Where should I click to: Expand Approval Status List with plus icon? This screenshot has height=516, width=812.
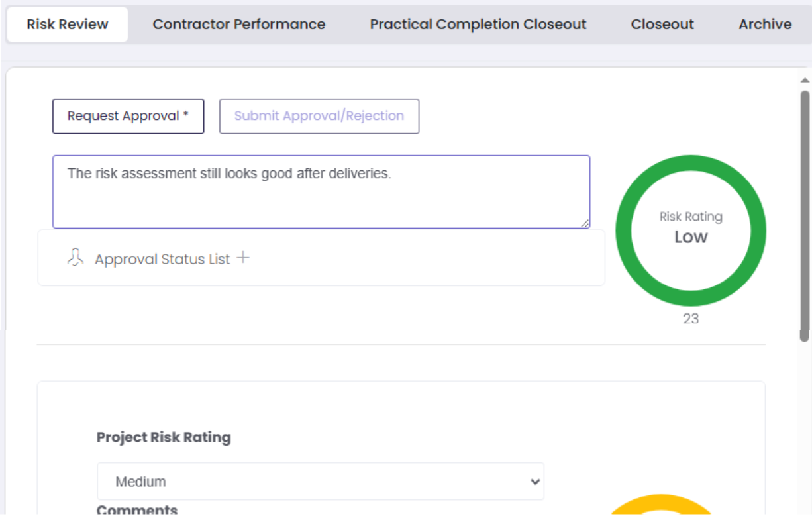click(243, 258)
